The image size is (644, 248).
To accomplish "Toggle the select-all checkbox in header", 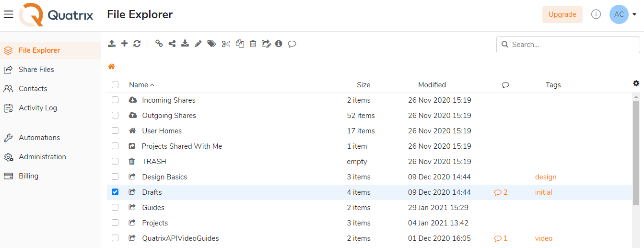I will tap(115, 85).
